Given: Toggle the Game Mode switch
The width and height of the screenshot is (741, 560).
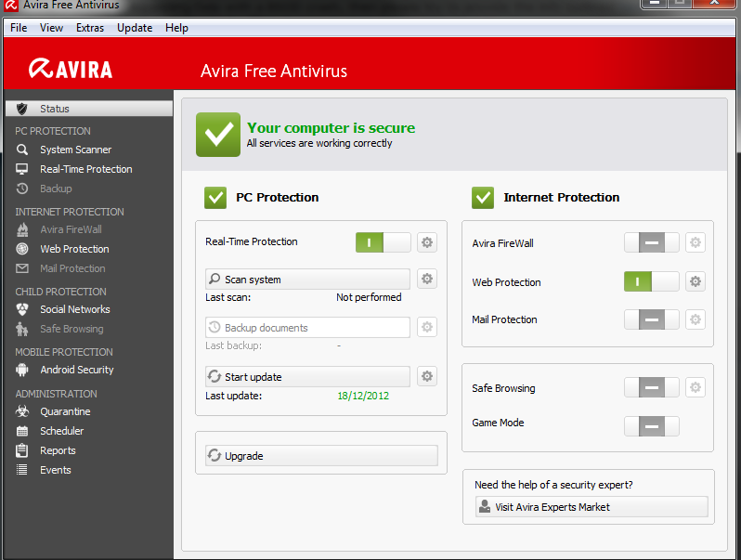Looking at the screenshot, I should pyautogui.click(x=652, y=426).
